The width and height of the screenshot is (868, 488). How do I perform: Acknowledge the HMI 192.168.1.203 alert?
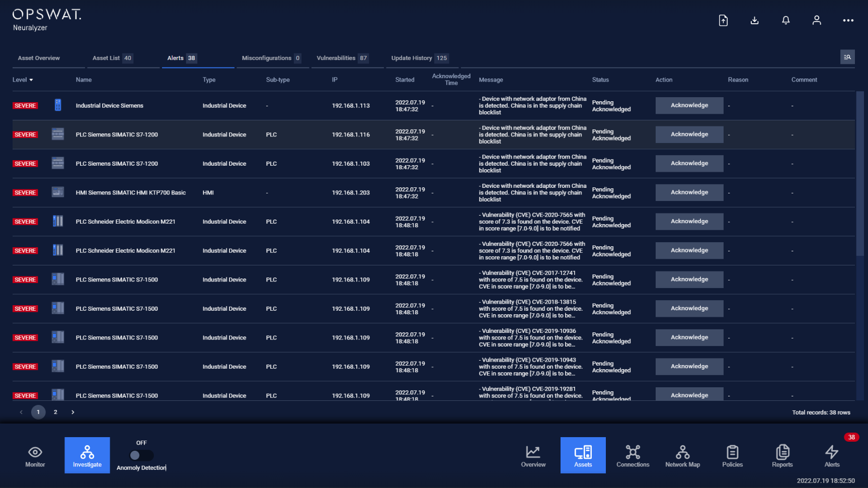[x=689, y=192]
